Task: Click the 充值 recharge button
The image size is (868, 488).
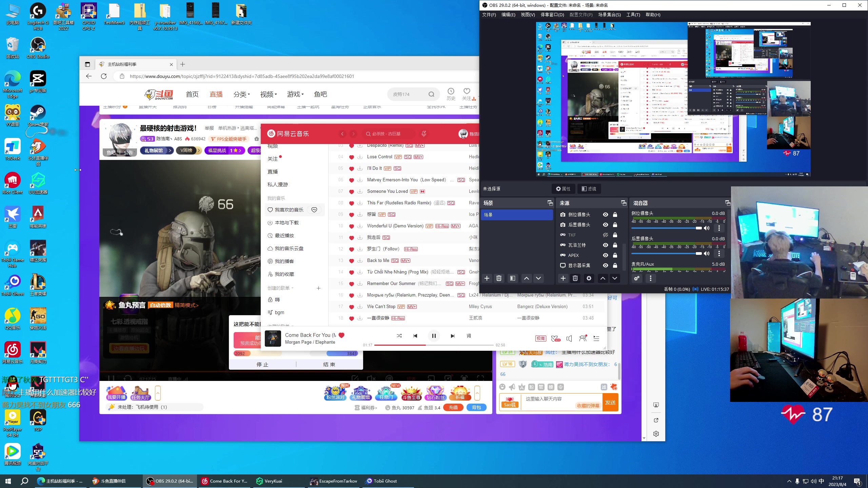Action: (x=453, y=407)
